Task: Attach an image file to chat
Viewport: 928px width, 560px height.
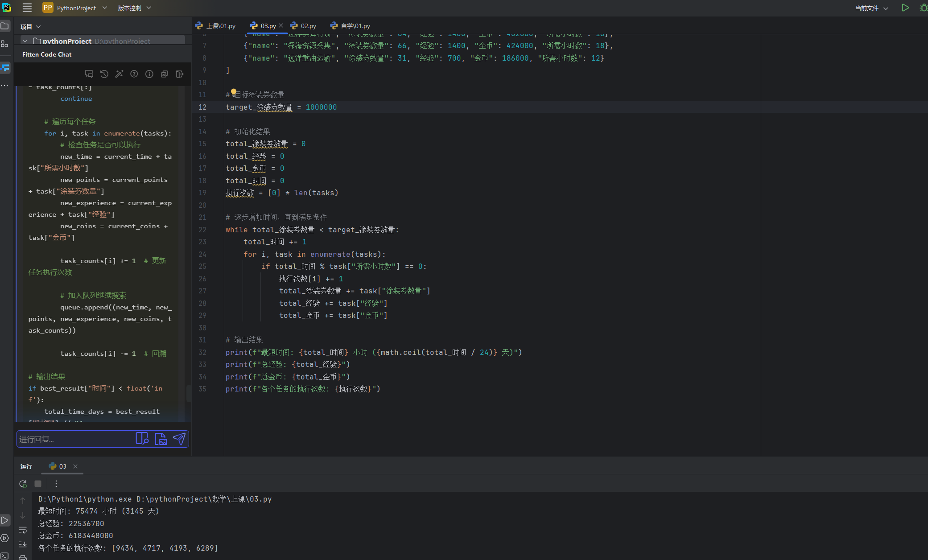Action: tap(161, 439)
